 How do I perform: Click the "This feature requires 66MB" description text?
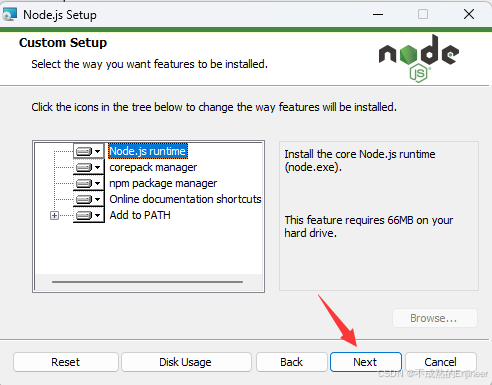click(x=369, y=227)
